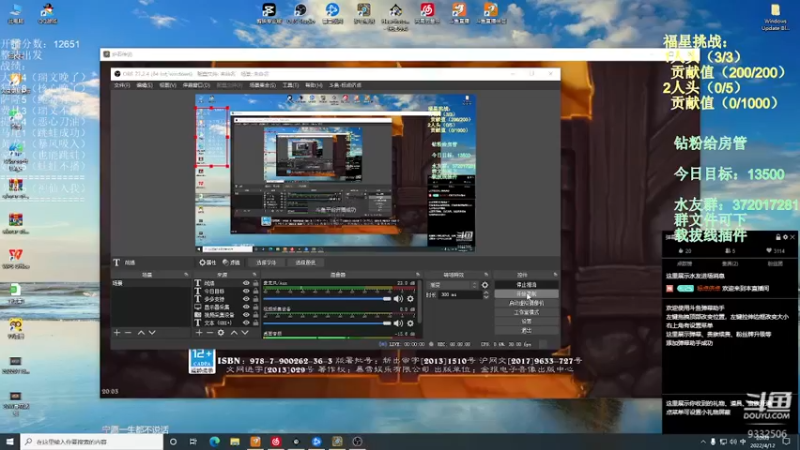Add a new scene with the plus icon
Screen dimensions: 800x450
click(x=117, y=333)
